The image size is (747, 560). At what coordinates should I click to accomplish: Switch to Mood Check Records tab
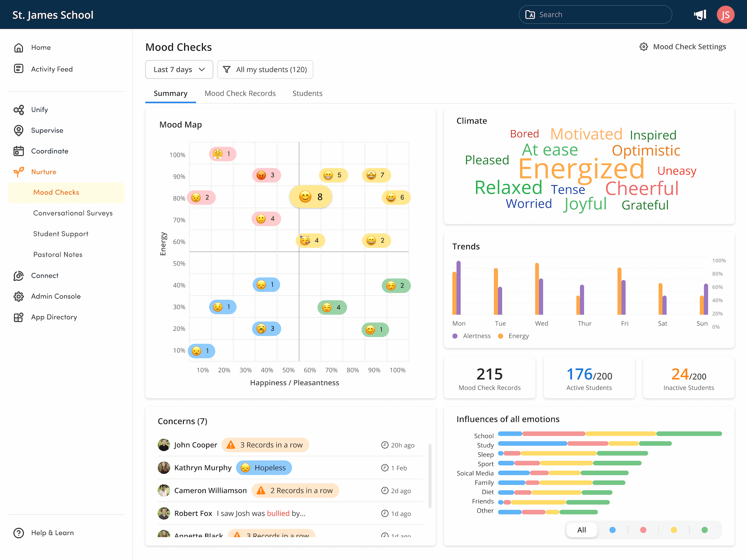point(240,93)
